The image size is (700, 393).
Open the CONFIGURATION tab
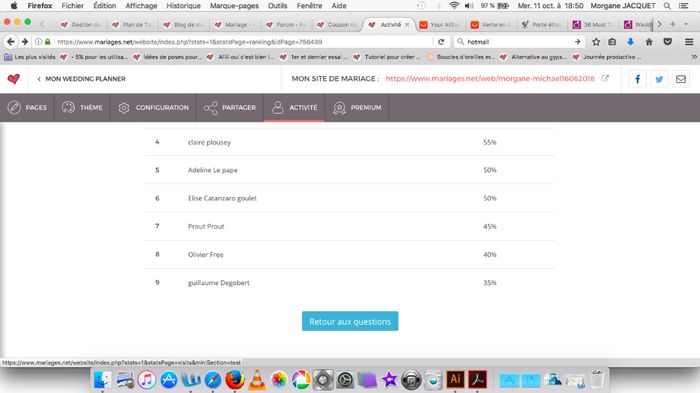coord(153,108)
